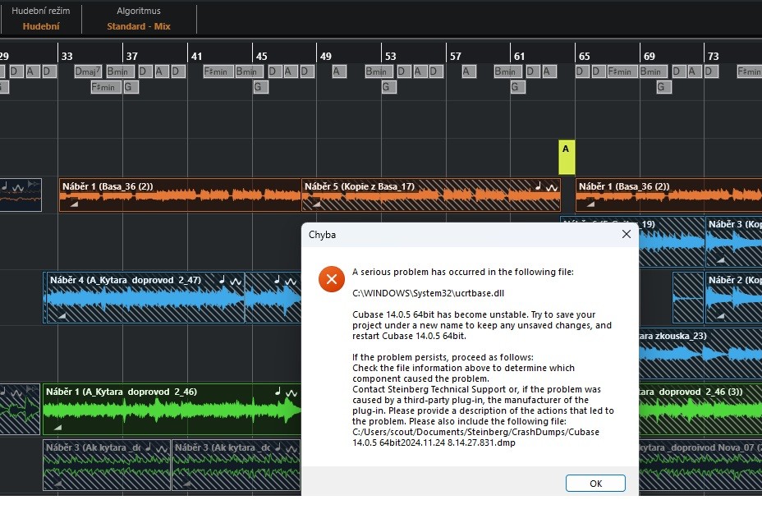The width and height of the screenshot is (762, 532).
Task: Close the Chyba dialog with the X
Action: (x=627, y=234)
